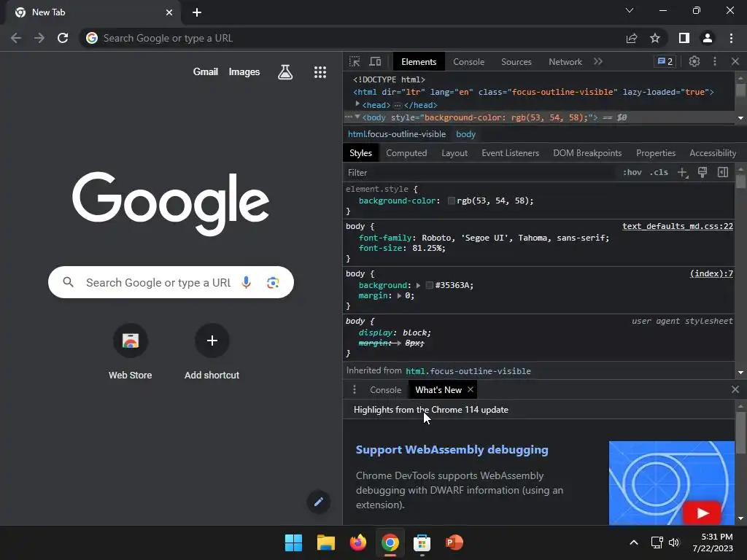Expand the head element node
Screen dimensions: 747x560
pyautogui.click(x=357, y=104)
